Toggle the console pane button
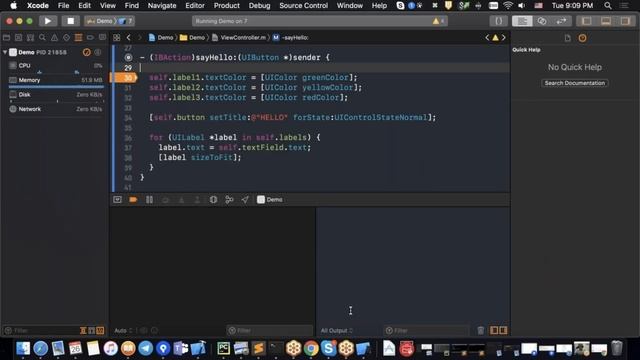The image size is (640, 360). (503, 330)
